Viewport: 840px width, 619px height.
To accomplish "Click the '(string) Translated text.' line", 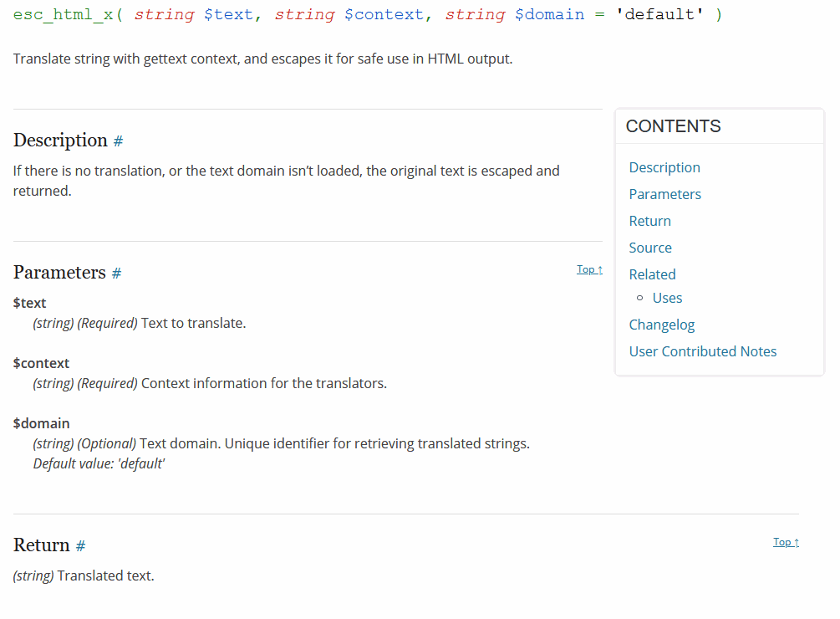I will tap(84, 576).
